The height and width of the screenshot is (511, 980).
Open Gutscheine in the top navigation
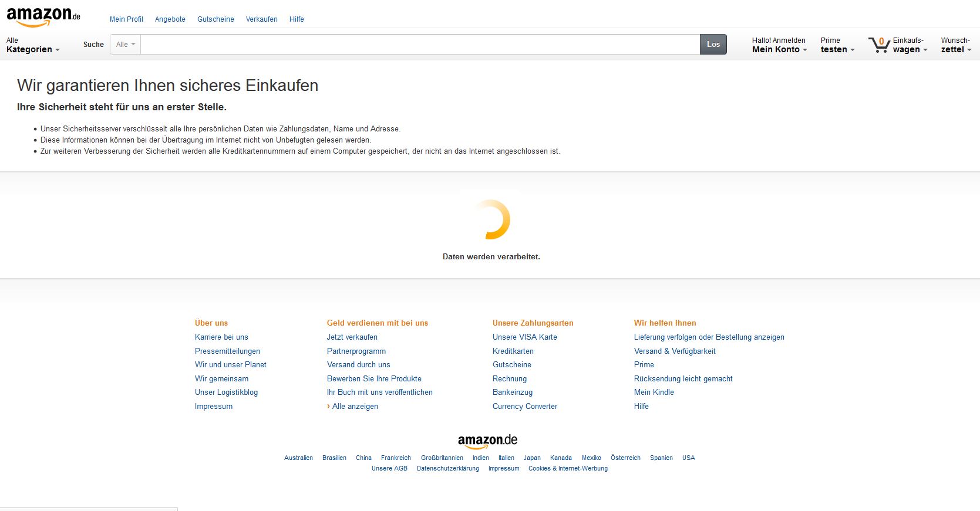[x=215, y=19]
